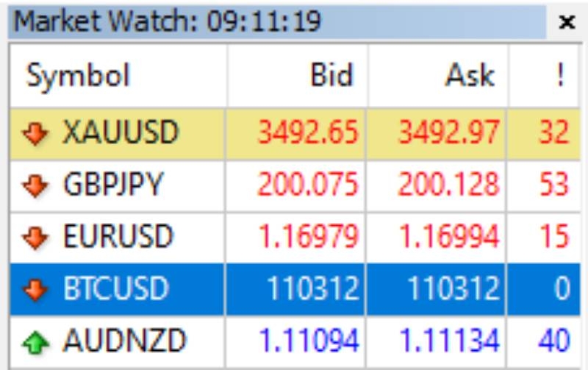Select the EURUSD symbol name

tap(118, 236)
